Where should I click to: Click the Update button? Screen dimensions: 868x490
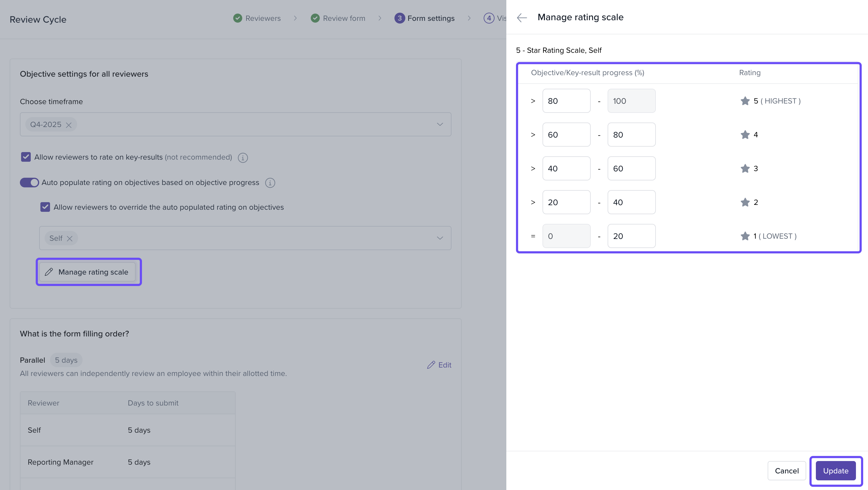click(835, 471)
